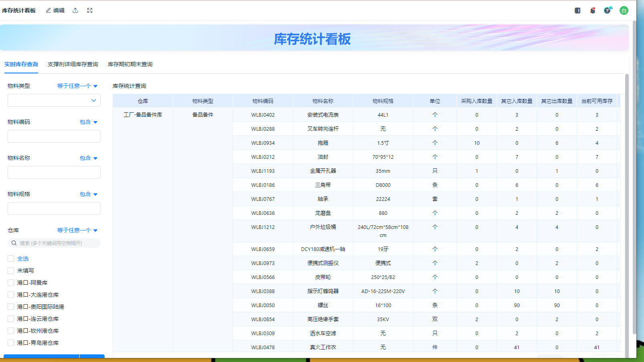The image size is (644, 362).
Task: Click the 22224 specification cell
Action: coord(383,199)
